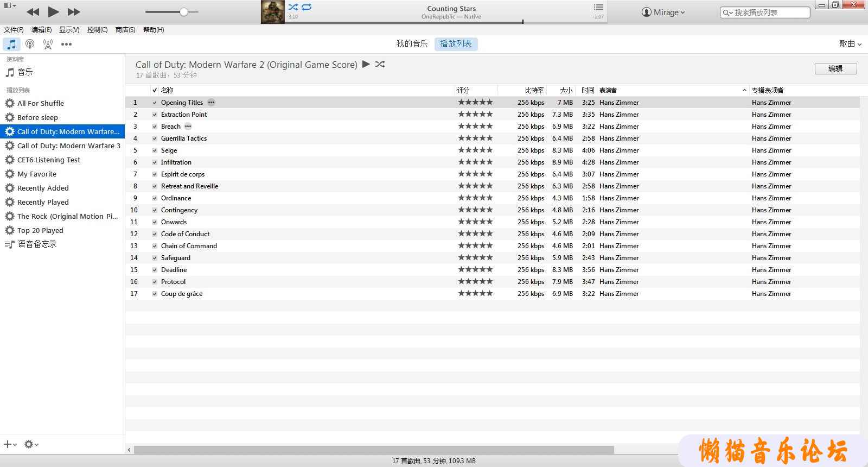Uncheck the Breach track checkbox
Image resolution: width=868 pixels, height=467 pixels.
pos(155,127)
